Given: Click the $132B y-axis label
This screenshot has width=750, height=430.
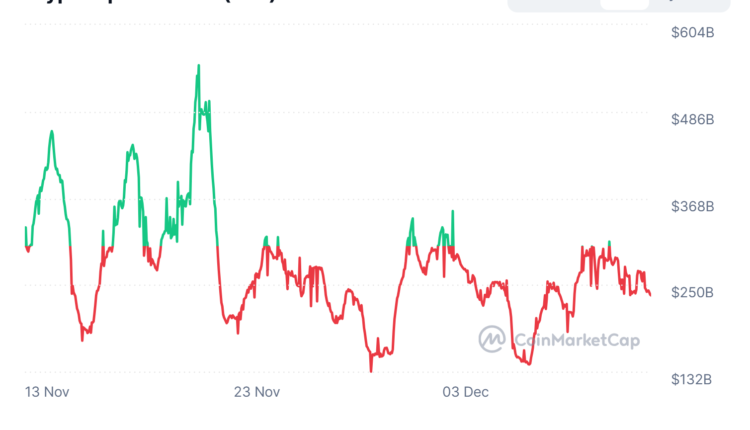Looking at the screenshot, I should coord(693,379).
